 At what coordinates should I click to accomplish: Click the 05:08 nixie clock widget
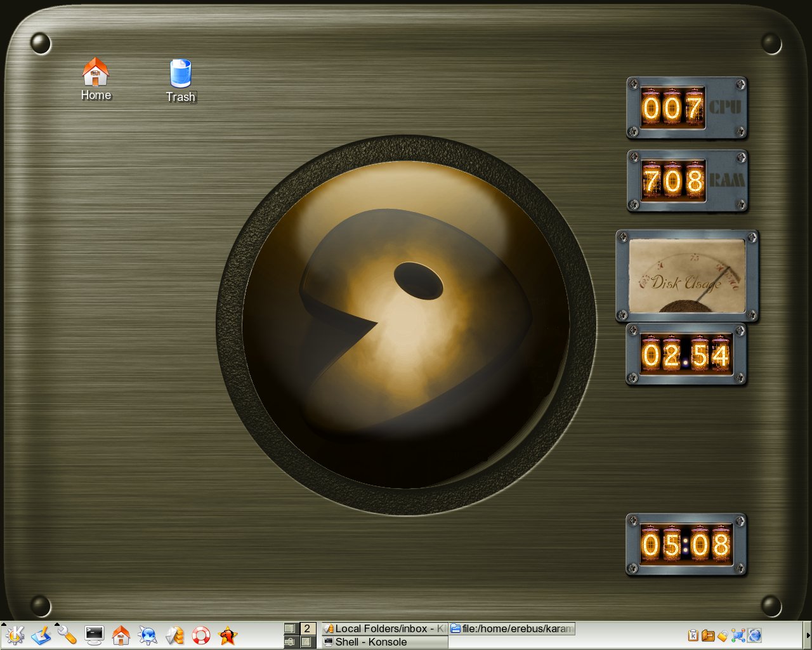coord(686,545)
